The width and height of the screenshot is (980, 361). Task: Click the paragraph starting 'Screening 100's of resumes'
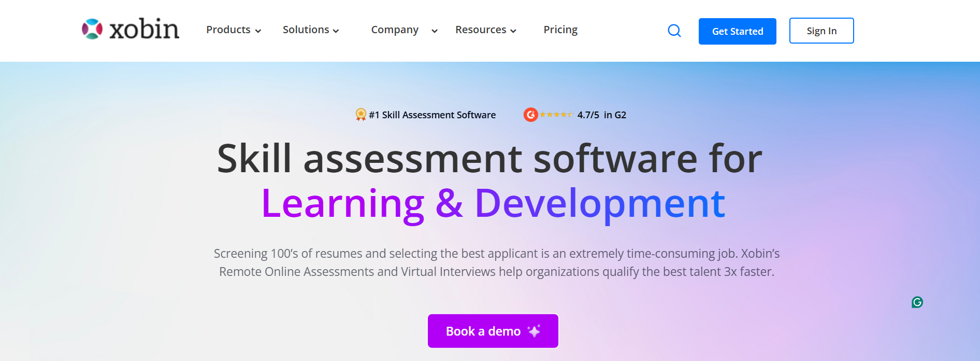click(497, 262)
